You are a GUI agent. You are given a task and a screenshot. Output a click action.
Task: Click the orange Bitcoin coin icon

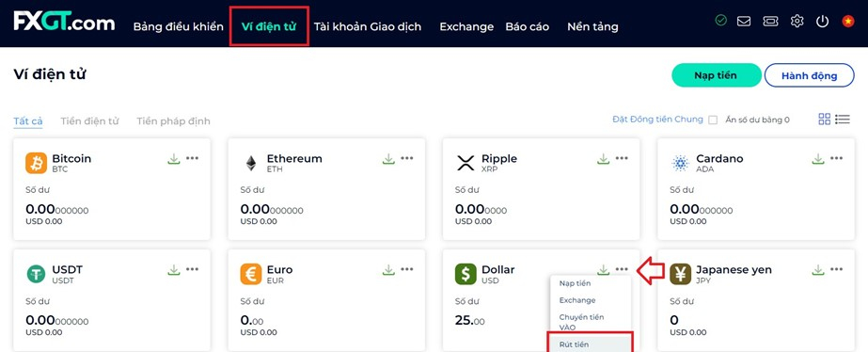[36, 163]
